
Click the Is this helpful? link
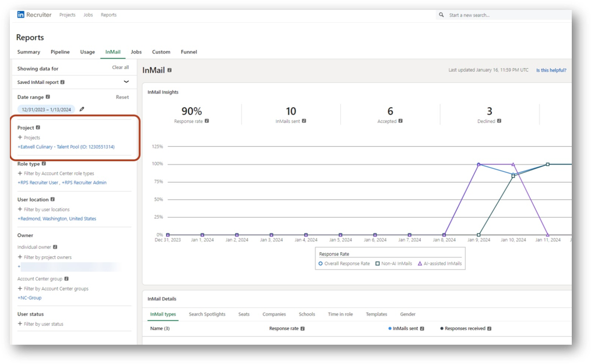[x=551, y=70]
